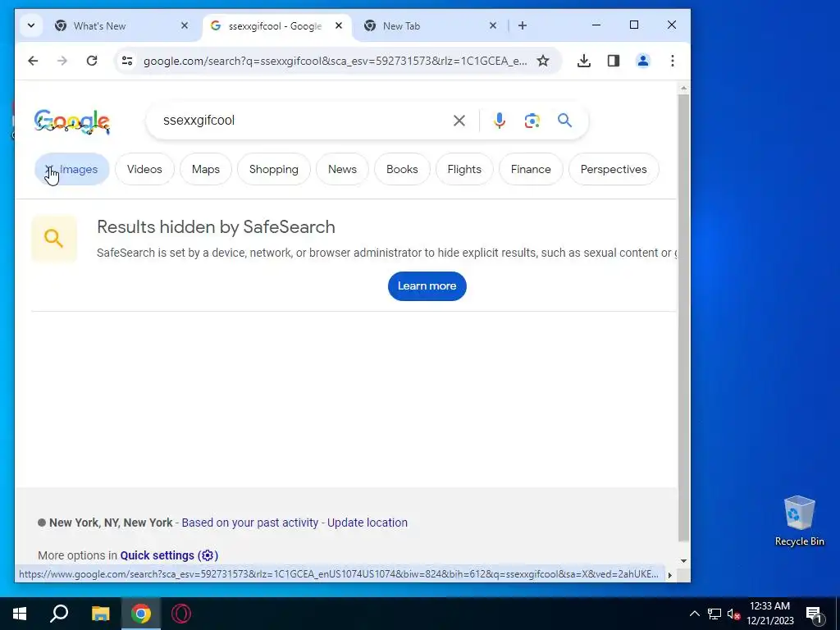
Task: Close the What's New tab
Action: 185,25
